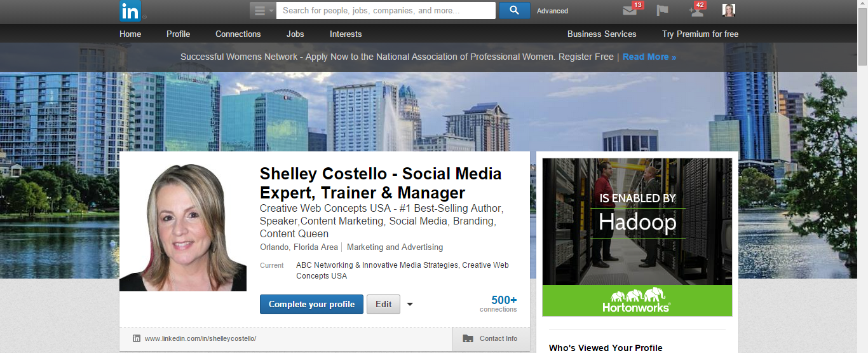Expand the arrow next to Edit

click(410, 304)
